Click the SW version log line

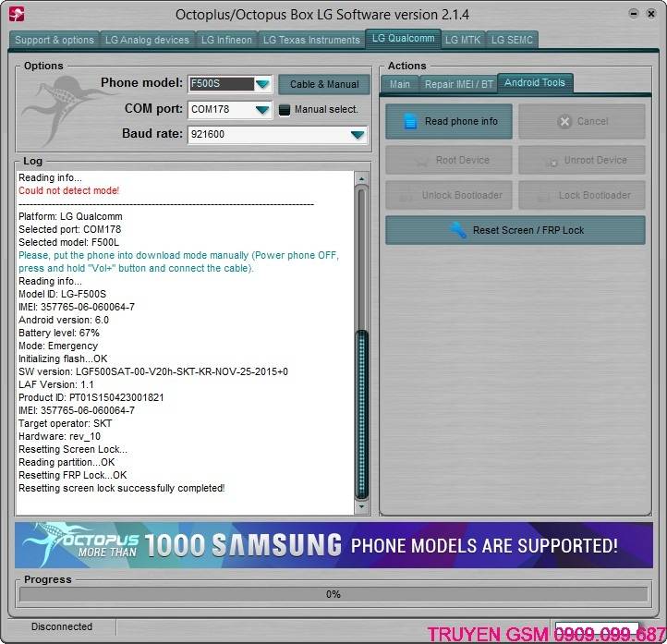point(153,371)
